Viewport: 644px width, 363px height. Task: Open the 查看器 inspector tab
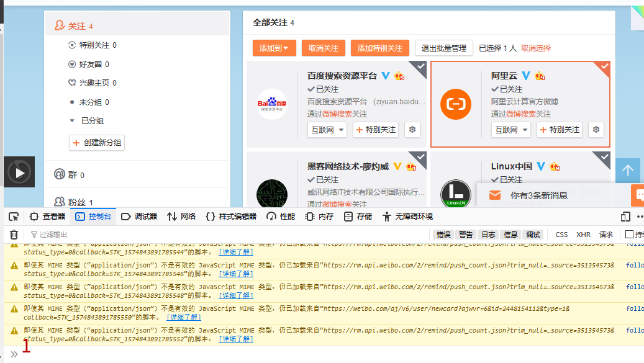point(48,217)
